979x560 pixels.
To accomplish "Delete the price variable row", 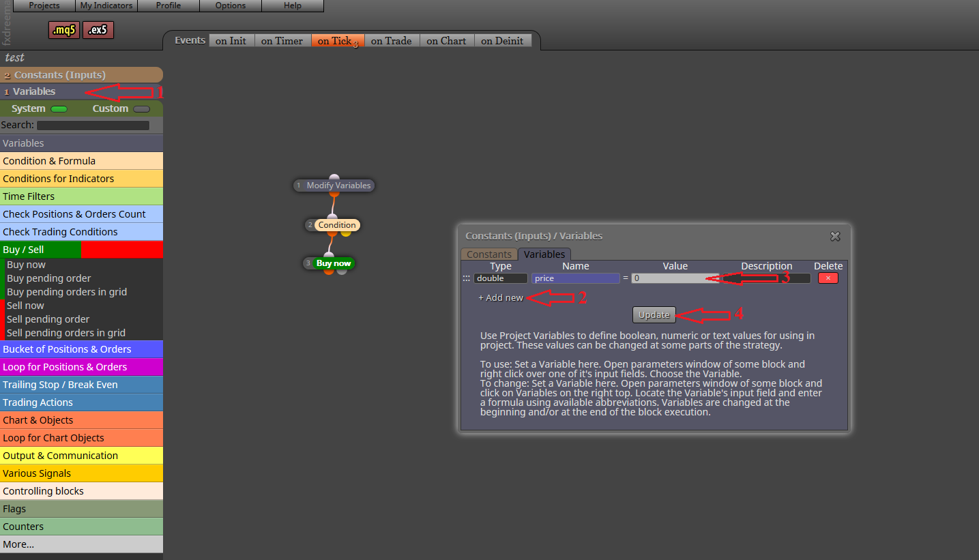I will click(x=828, y=278).
